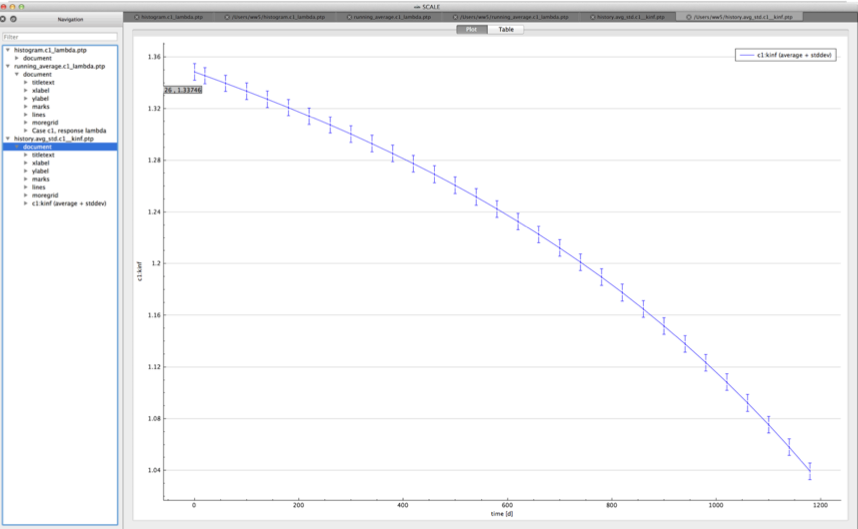Switch to the Table view

point(507,29)
